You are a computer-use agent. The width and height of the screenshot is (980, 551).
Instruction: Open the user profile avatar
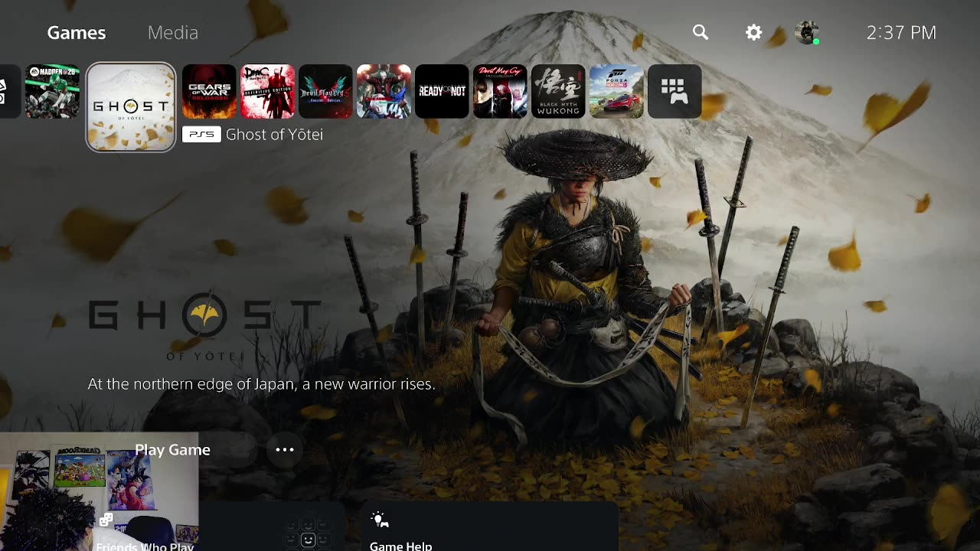coord(806,32)
